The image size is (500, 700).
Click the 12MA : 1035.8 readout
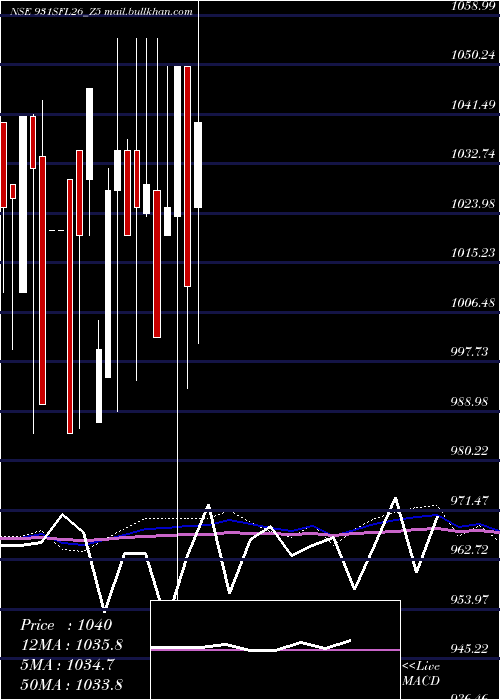tap(71, 645)
